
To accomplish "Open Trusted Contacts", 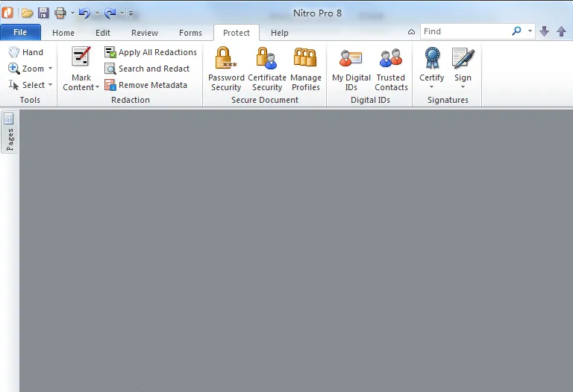I will (391, 69).
